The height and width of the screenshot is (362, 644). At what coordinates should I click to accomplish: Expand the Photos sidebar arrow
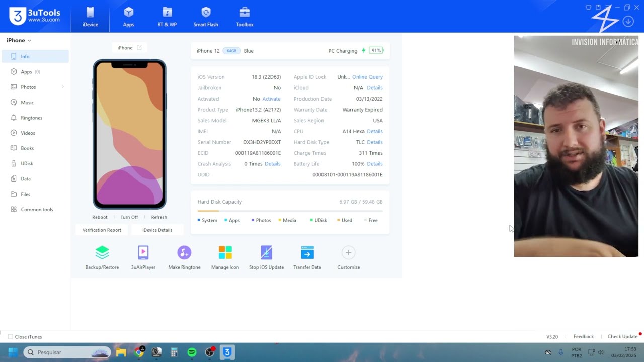coord(63,87)
